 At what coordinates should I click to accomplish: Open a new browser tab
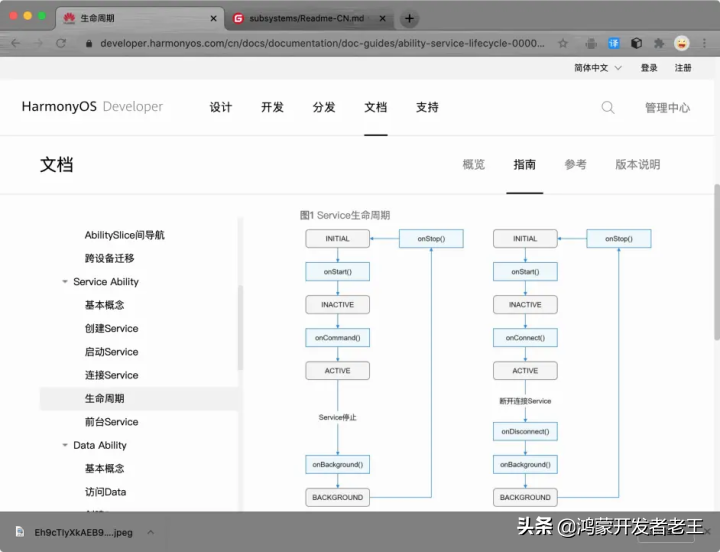click(409, 18)
